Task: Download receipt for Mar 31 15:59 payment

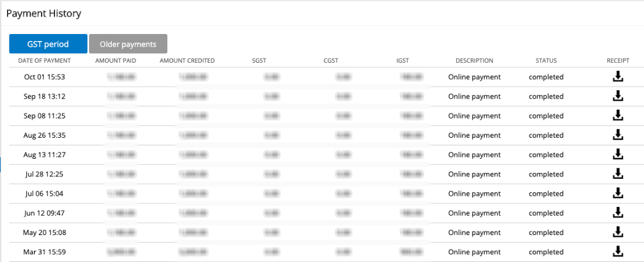Action: tap(618, 251)
